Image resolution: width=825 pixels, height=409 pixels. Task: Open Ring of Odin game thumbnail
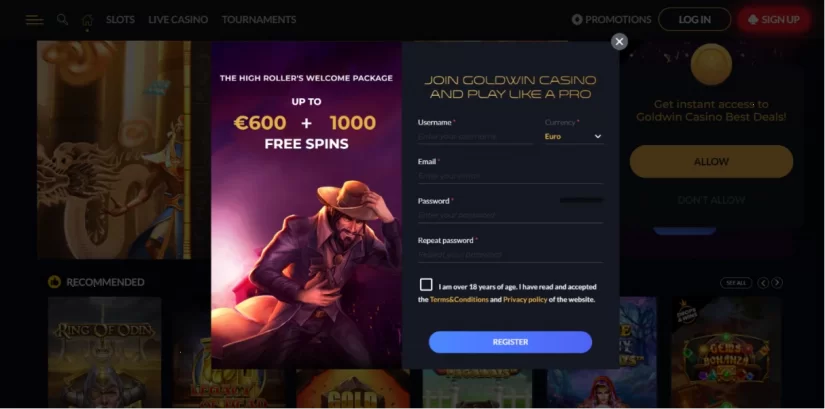pyautogui.click(x=105, y=352)
